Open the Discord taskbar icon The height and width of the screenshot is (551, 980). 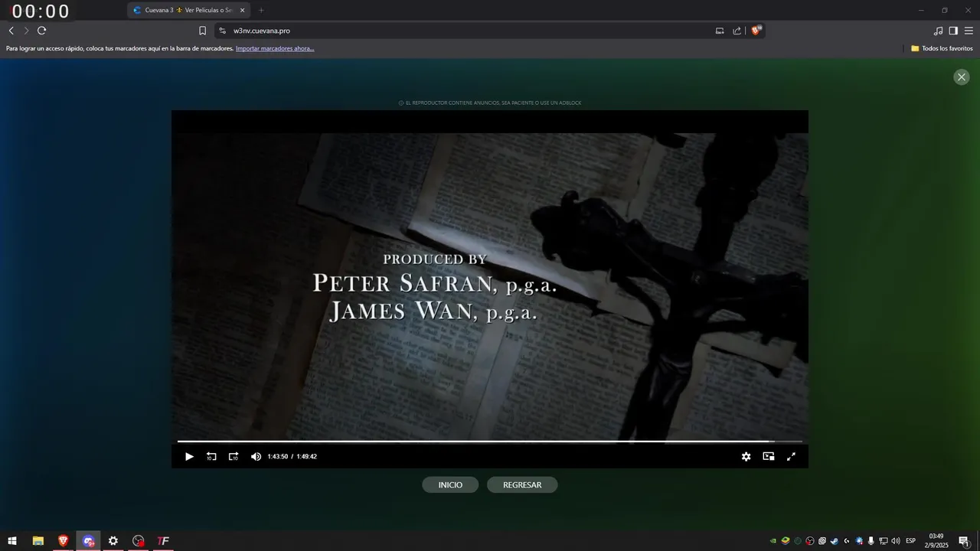click(88, 541)
